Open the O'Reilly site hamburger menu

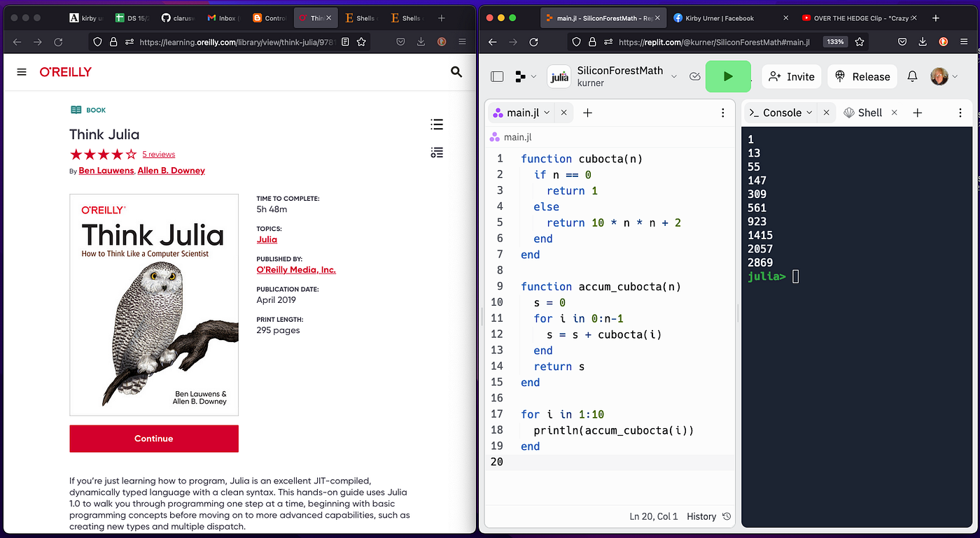click(x=22, y=72)
